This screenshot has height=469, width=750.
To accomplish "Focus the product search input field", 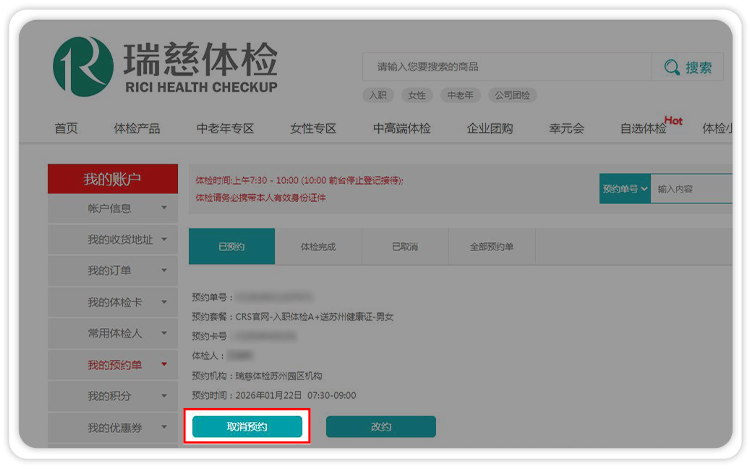I will pyautogui.click(x=506, y=67).
